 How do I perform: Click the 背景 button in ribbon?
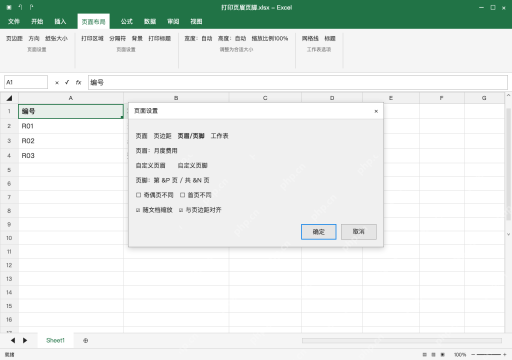pos(137,39)
